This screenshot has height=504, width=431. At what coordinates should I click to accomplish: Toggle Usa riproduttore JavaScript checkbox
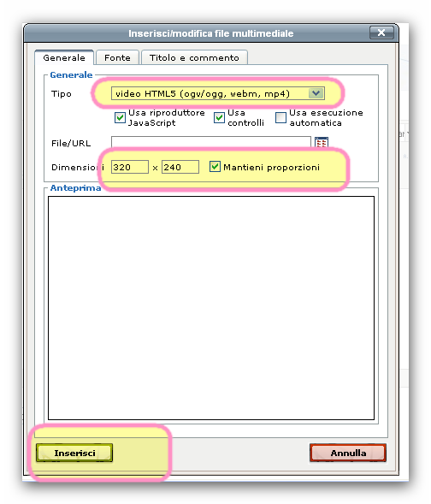pos(120,117)
